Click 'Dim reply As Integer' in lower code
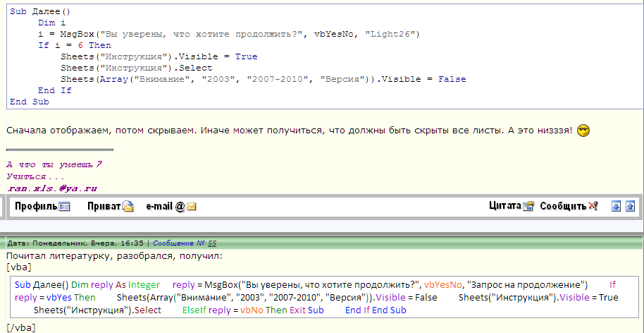Image resolution: width=644 pixels, height=333 pixels. pos(116,284)
